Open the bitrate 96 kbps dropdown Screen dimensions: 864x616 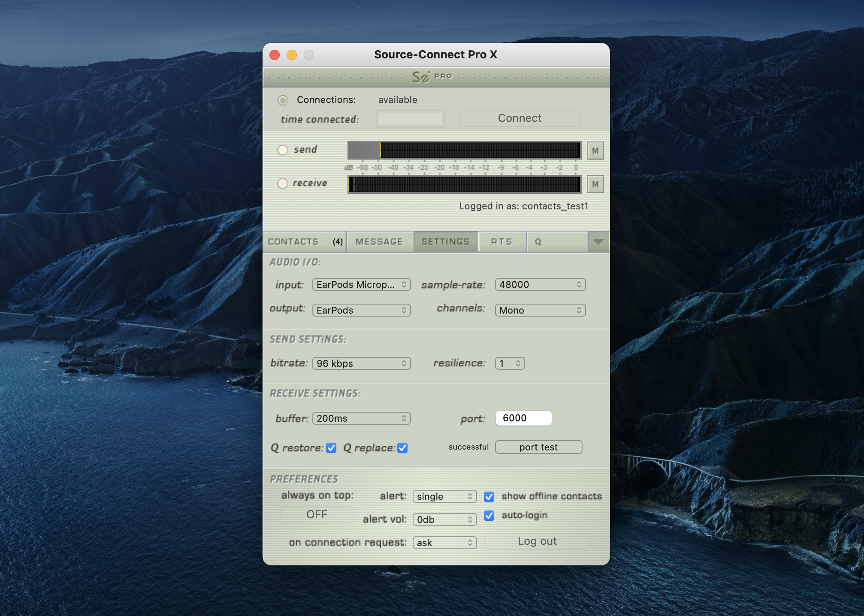(x=361, y=363)
